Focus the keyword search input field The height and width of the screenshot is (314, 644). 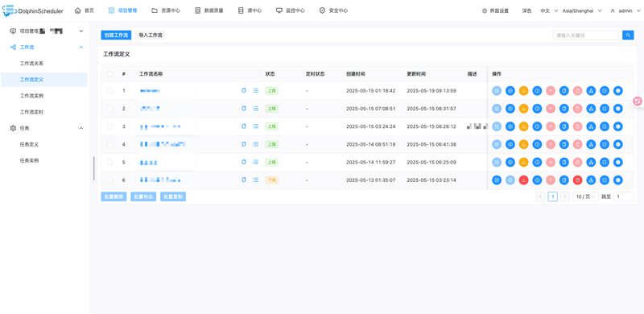click(x=586, y=35)
